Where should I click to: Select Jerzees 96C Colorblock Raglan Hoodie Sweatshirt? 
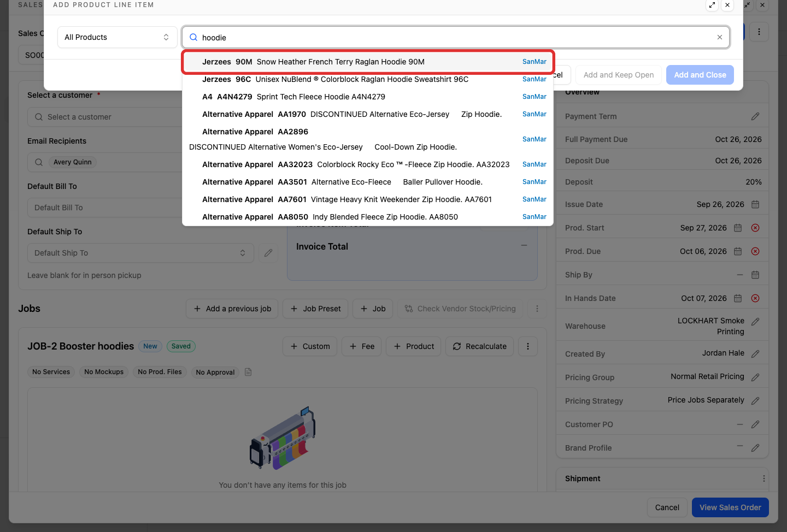(x=368, y=79)
